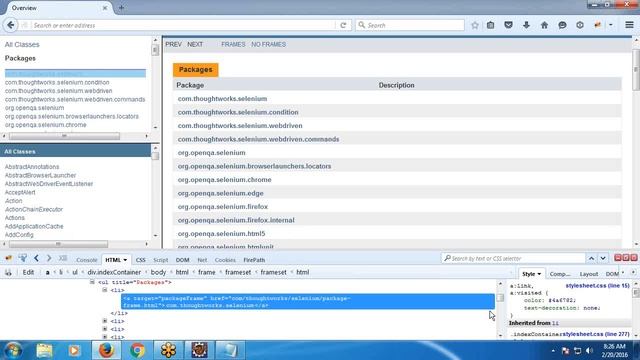
Task: Click the Firebug icon in the browser toolbar
Action: click(x=598, y=25)
